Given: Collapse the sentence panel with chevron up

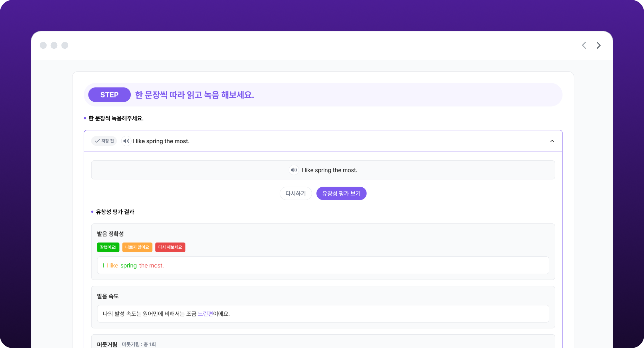Looking at the screenshot, I should 552,141.
